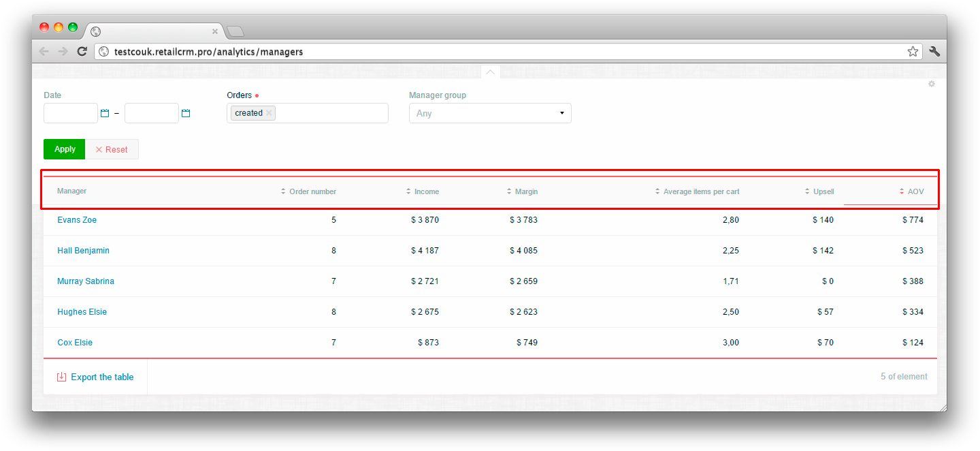Open the start date calendar picker icon
This screenshot has width=980, height=451.
pyautogui.click(x=105, y=113)
